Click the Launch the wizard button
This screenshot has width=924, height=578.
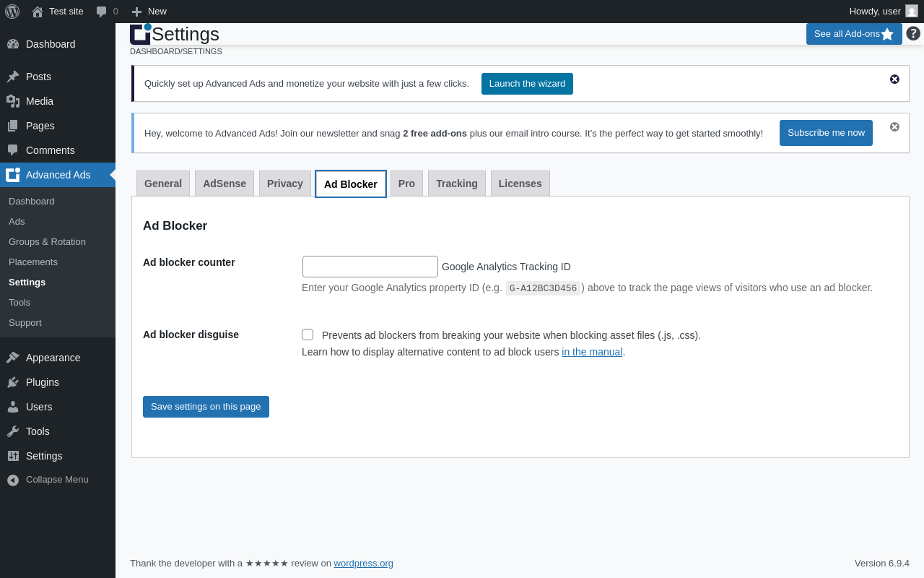pyautogui.click(x=527, y=84)
